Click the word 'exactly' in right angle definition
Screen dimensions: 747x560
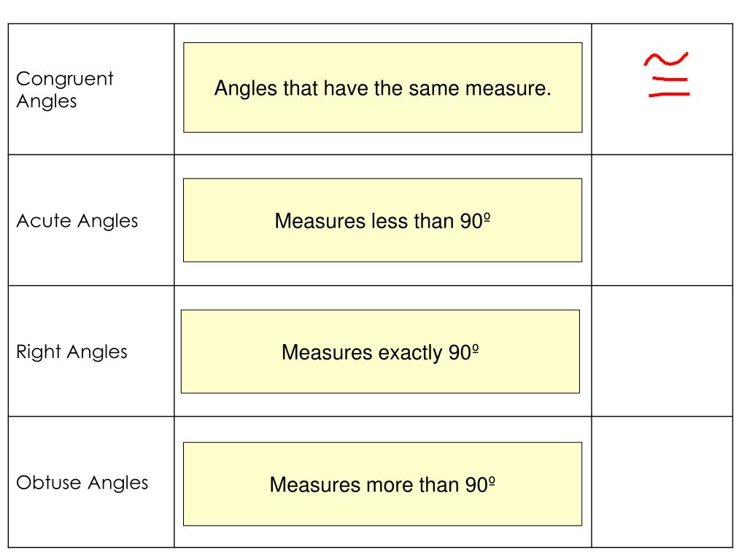410,353
